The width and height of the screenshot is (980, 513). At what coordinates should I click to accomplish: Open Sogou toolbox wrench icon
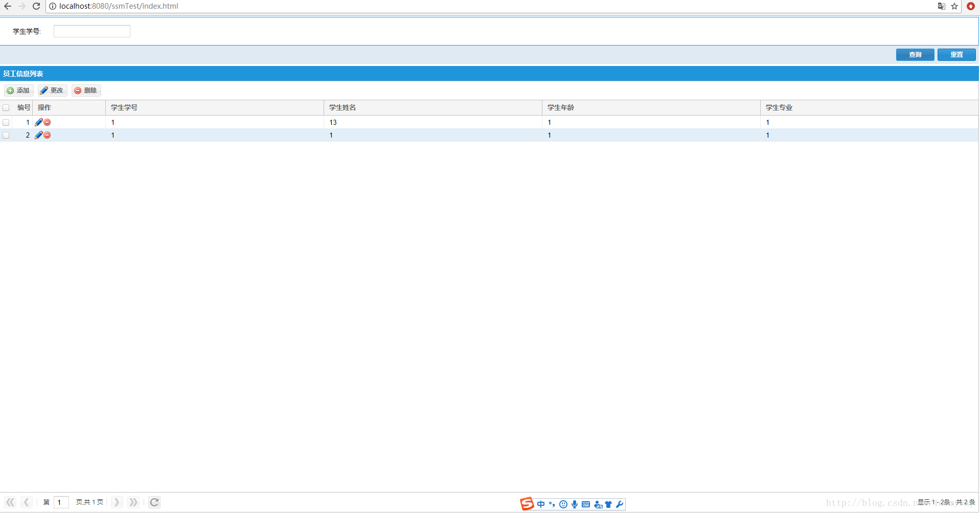pos(620,504)
